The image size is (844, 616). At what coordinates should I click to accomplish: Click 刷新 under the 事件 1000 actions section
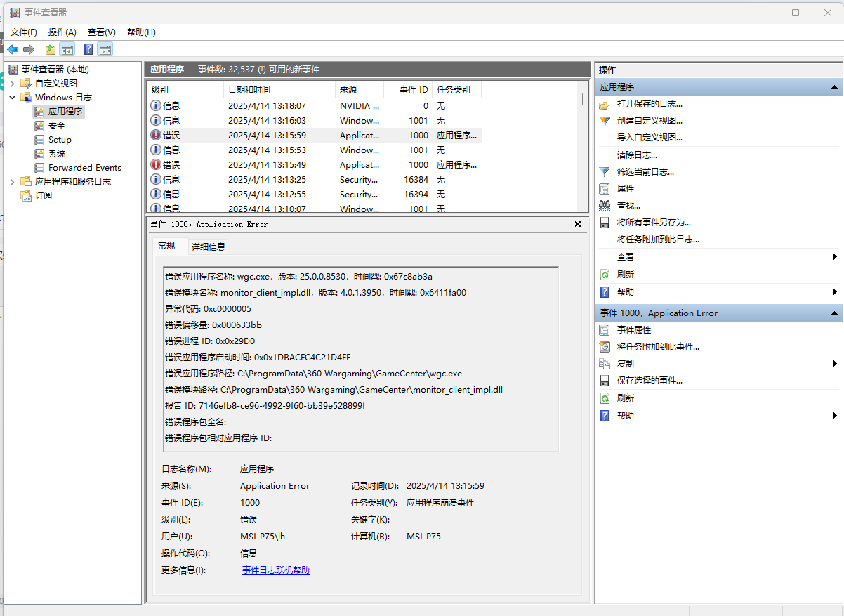(626, 398)
